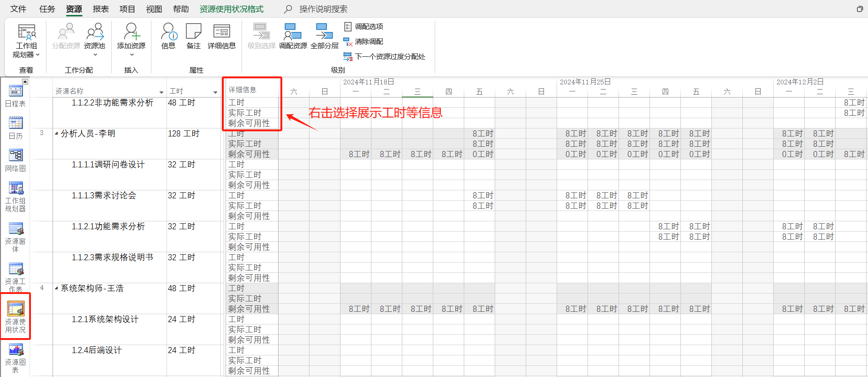
Task: Click the sidebar scroll up arrow
Action: (25, 82)
